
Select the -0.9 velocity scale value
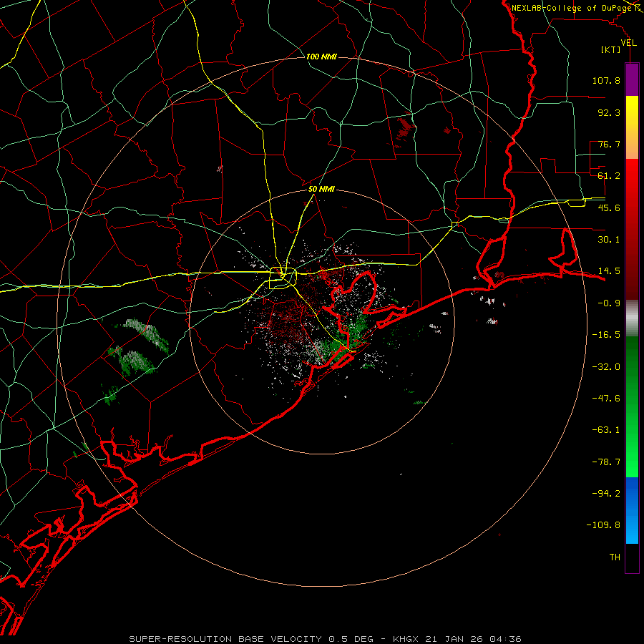tap(609, 303)
